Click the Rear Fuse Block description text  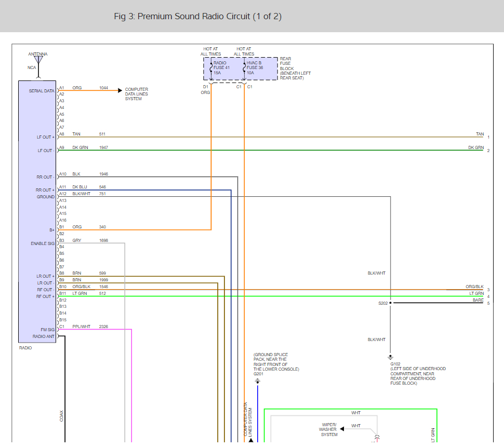(295, 69)
